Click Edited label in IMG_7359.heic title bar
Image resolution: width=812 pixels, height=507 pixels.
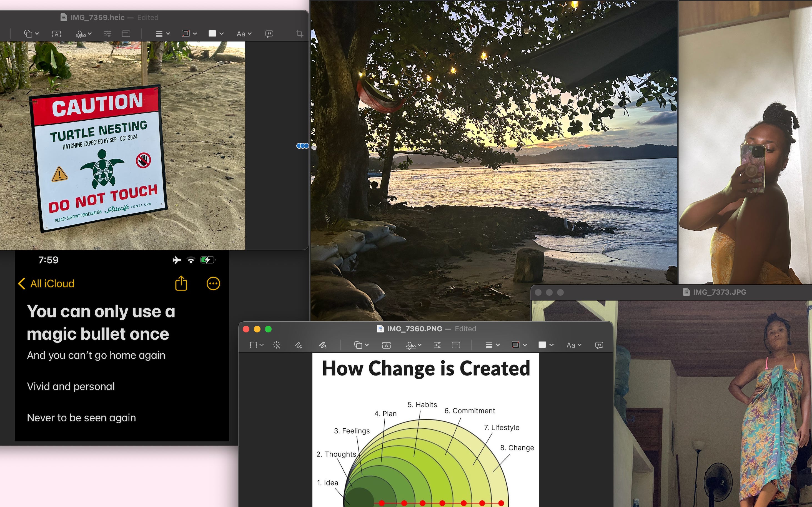(x=148, y=18)
